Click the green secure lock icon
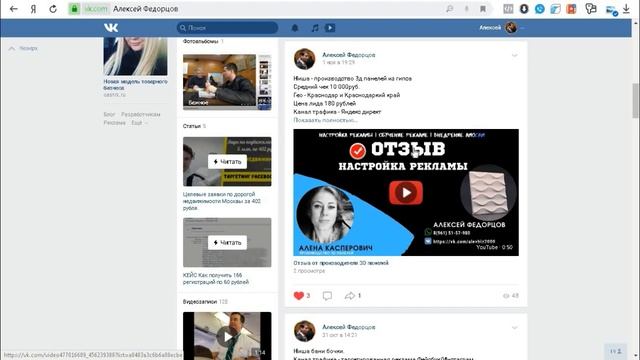The image size is (640, 360). click(x=74, y=9)
